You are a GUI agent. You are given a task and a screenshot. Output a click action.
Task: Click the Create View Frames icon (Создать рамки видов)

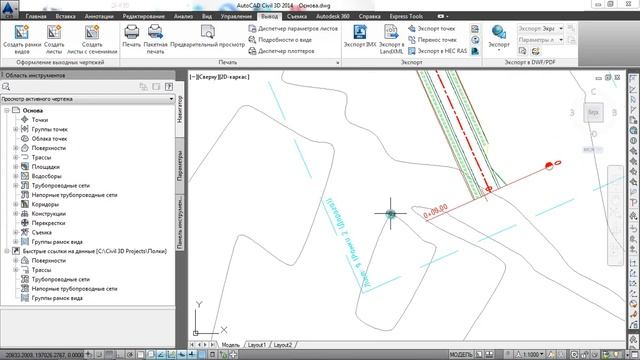tap(22, 32)
